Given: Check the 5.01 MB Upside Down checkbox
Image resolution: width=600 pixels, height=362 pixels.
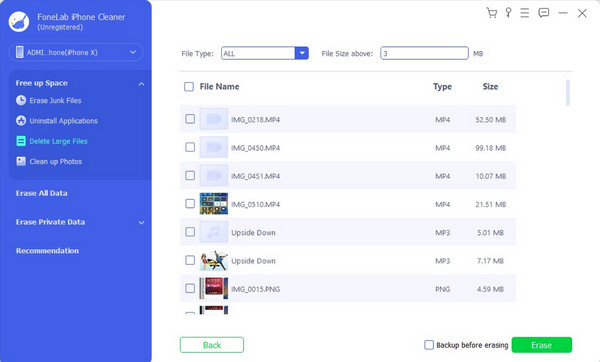Looking at the screenshot, I should click(190, 232).
